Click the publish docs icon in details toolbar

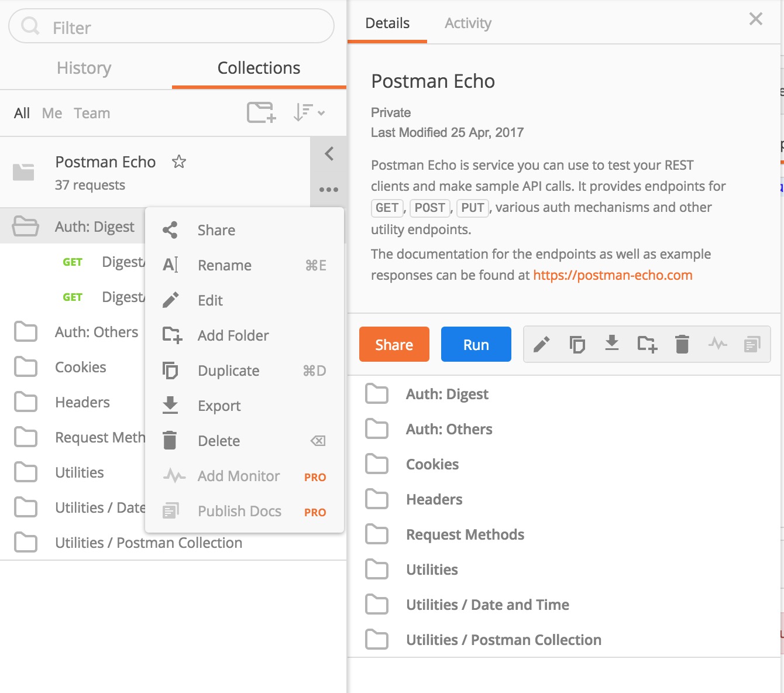(x=752, y=344)
